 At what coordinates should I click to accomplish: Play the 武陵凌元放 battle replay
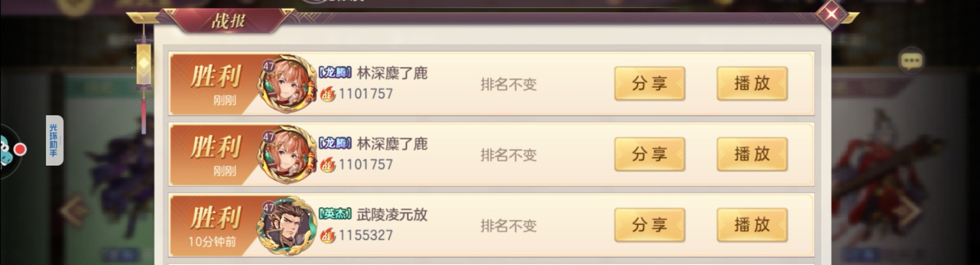[752, 225]
